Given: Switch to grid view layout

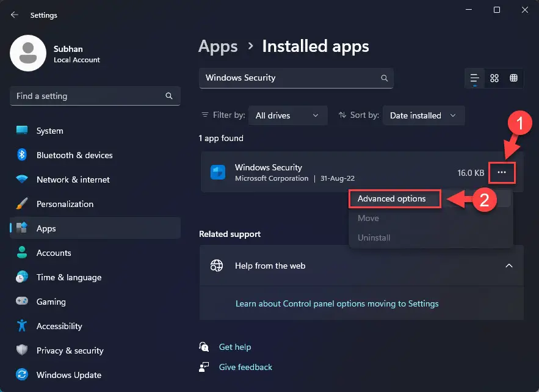Looking at the screenshot, I should [x=494, y=78].
